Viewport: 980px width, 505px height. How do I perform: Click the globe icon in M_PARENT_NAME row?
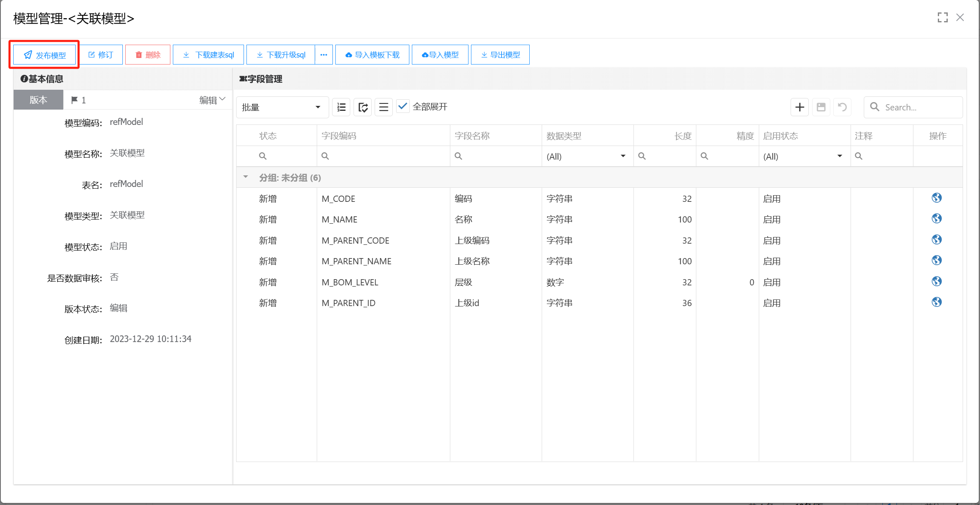[x=937, y=261]
